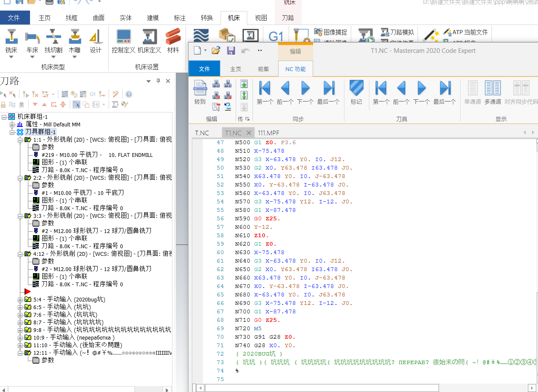
Task: Toggle the pin on the 刀路 panel
Action: click(x=158, y=81)
